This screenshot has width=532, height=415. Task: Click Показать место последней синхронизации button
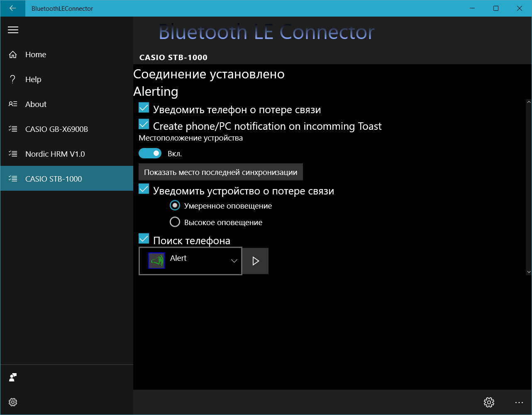pyautogui.click(x=221, y=172)
